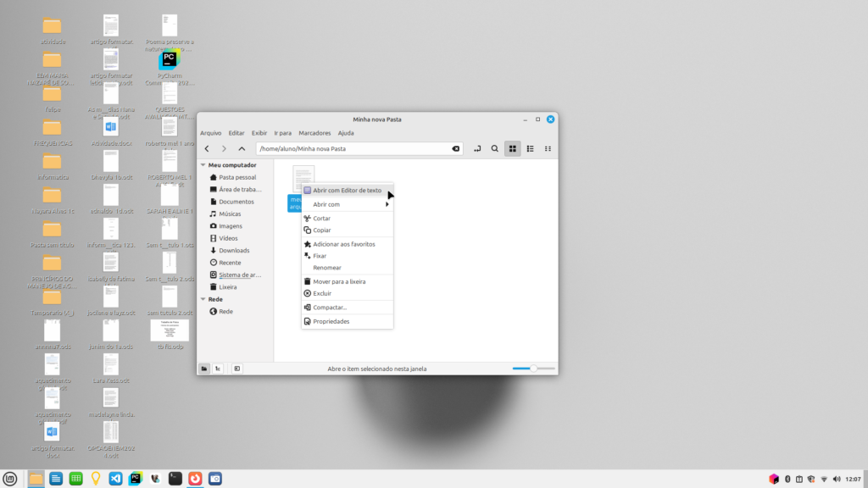
Task: Adjust the icon zoom slider
Action: coord(533,369)
